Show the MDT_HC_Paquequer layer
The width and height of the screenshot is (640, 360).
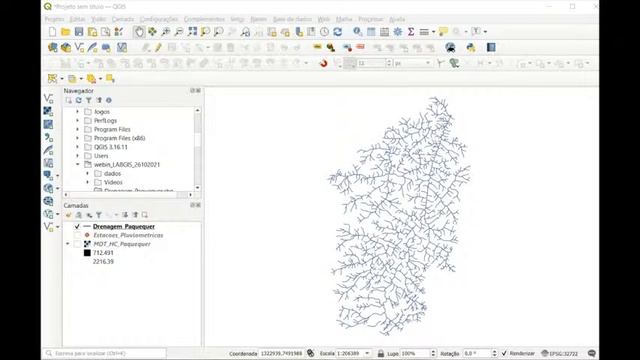point(77,244)
